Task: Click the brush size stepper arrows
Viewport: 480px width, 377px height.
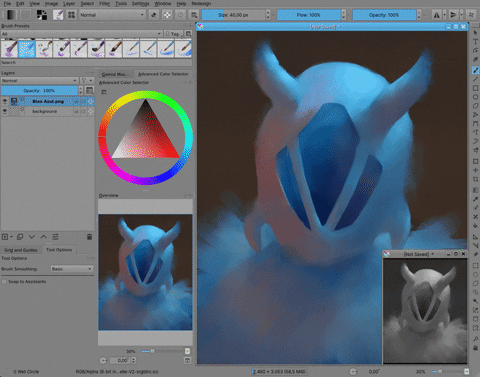Action: click(x=268, y=15)
